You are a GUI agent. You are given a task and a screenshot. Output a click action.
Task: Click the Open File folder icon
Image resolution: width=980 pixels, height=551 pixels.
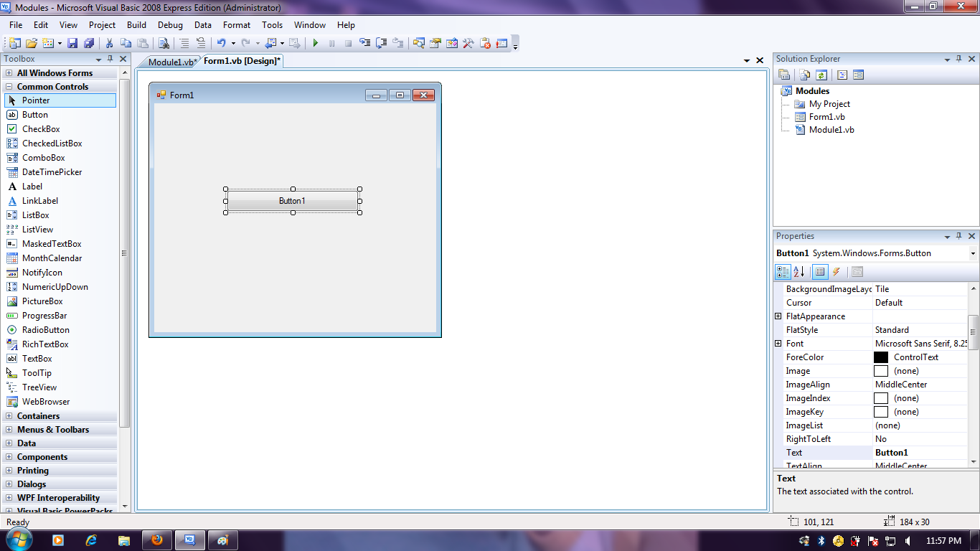[32, 43]
